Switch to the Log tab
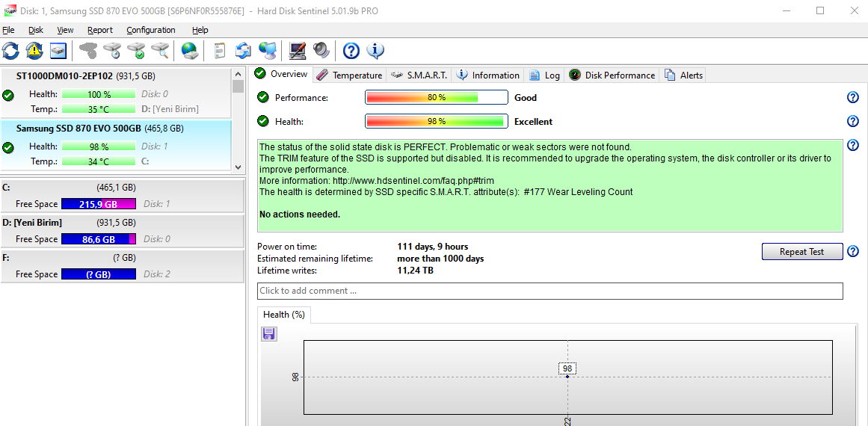 tap(544, 75)
